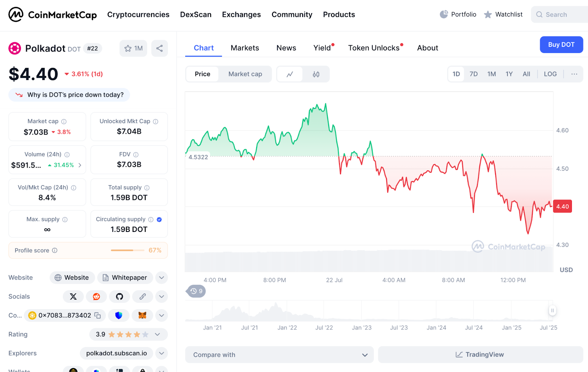Select the 7D time range
Image resolution: width=588 pixels, height=372 pixels.
474,74
